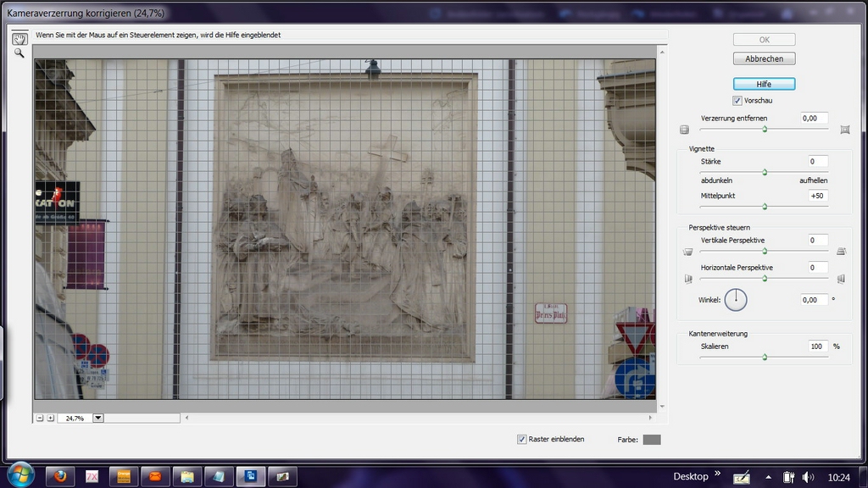Image resolution: width=868 pixels, height=488 pixels.
Task: Open the zoom percentage dropdown
Action: click(98, 418)
